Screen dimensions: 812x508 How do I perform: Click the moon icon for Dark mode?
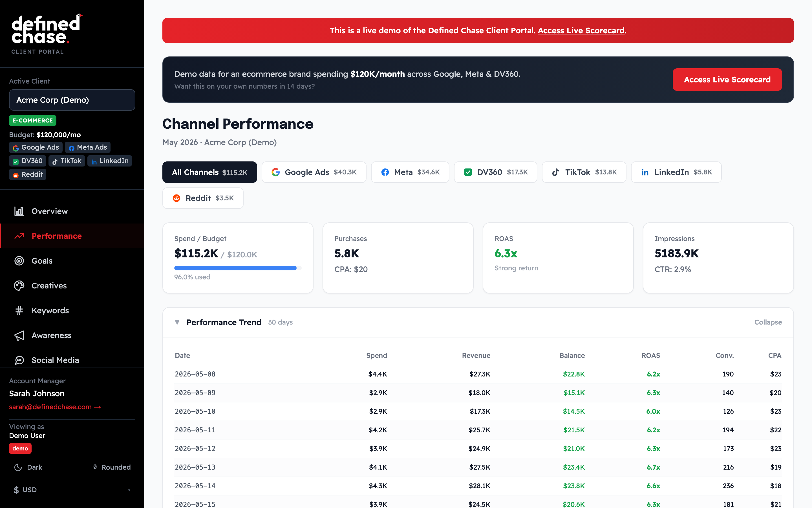click(x=18, y=467)
